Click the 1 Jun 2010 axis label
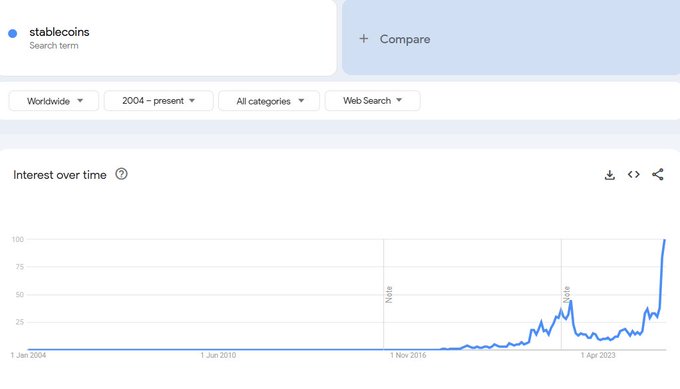The height and width of the screenshot is (389, 680). tap(218, 355)
